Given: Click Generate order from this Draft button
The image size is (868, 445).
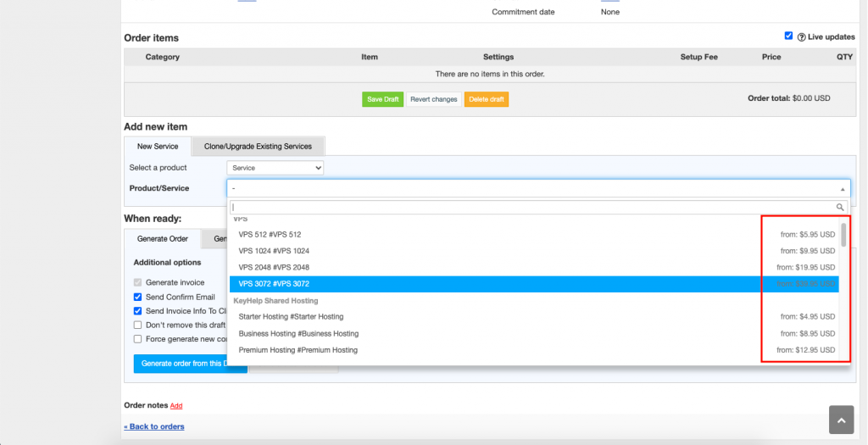Looking at the screenshot, I should (x=181, y=364).
